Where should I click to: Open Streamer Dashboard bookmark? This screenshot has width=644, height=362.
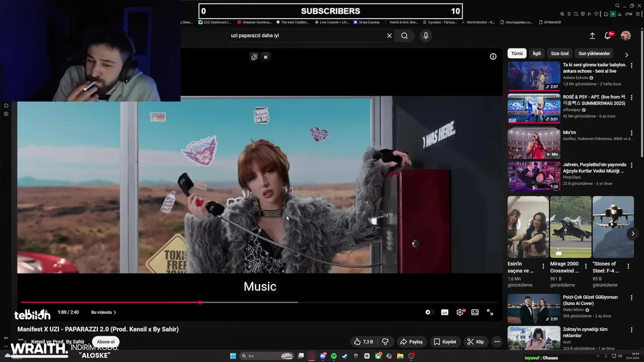click(255, 22)
